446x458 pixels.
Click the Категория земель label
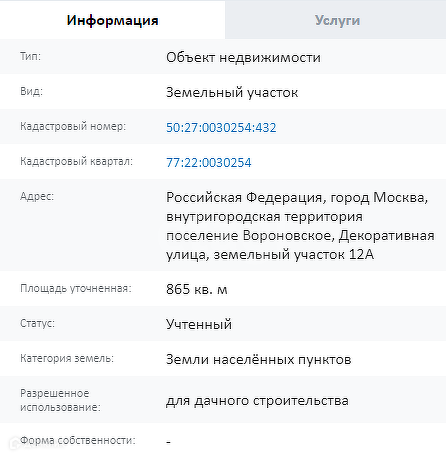[67, 358]
